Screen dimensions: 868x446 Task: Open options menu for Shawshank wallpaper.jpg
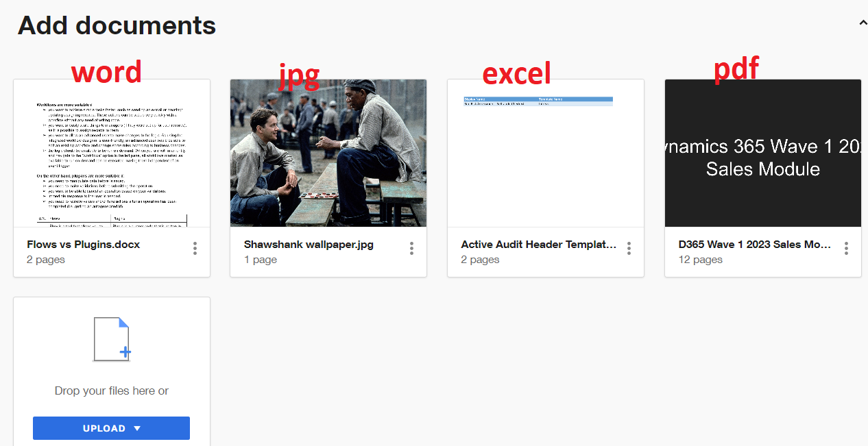pos(411,249)
